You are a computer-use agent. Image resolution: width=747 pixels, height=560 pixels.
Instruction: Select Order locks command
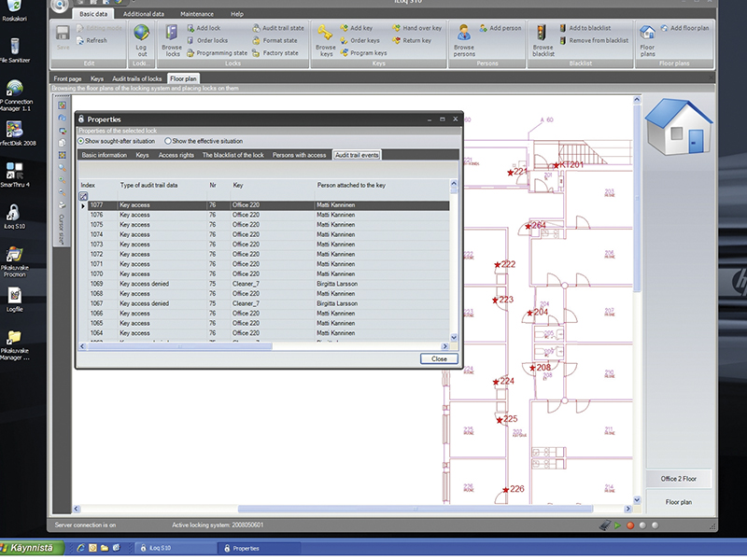207,40
